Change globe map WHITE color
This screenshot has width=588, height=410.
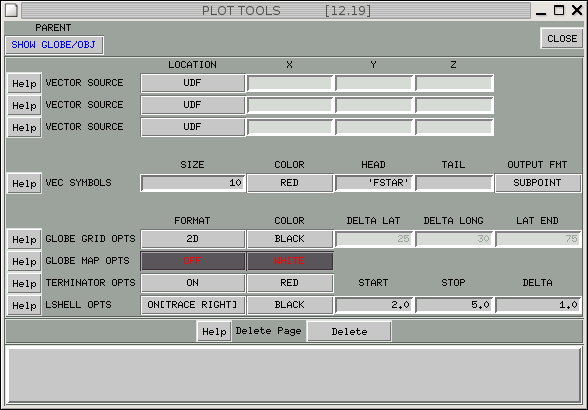pyautogui.click(x=290, y=261)
